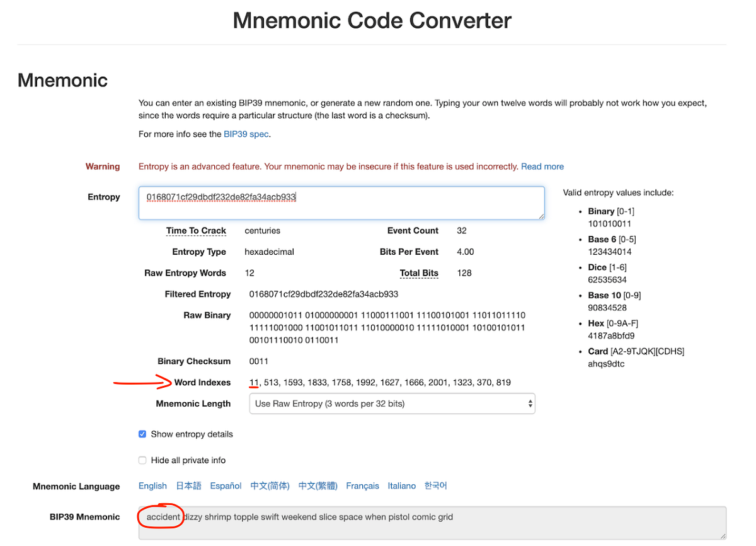Viewport: 756px width, 546px height.
Task: Enable Hide all private info checkbox
Action: (142, 460)
